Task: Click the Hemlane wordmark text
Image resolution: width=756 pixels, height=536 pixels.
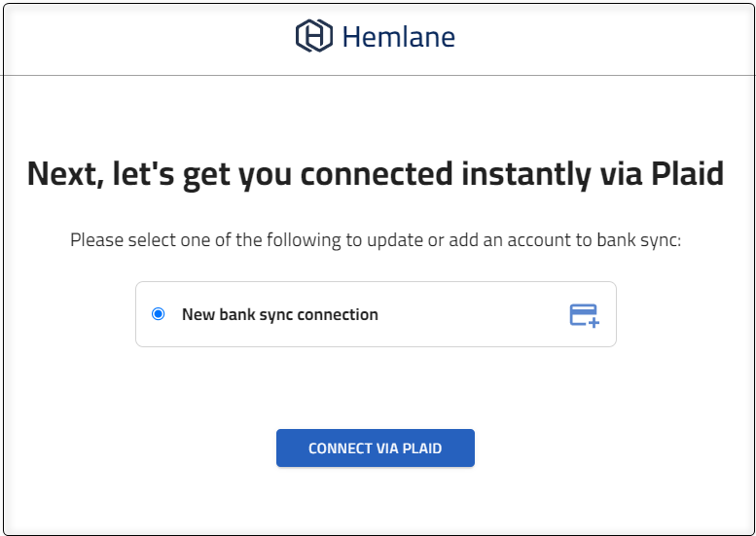Action: point(398,38)
